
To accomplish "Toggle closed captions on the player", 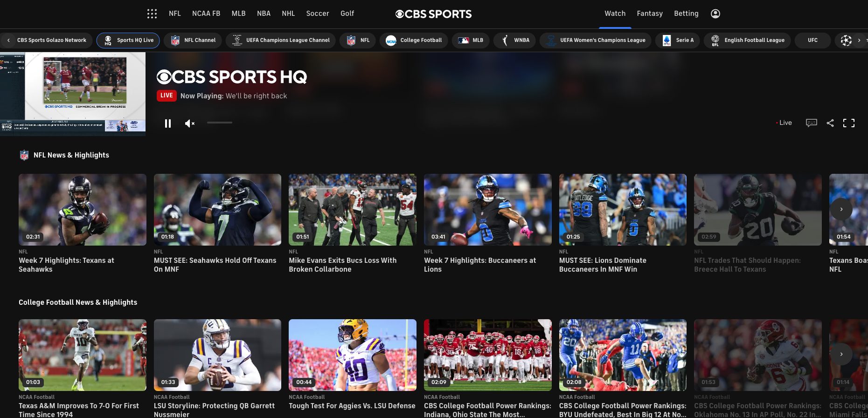I will 811,123.
